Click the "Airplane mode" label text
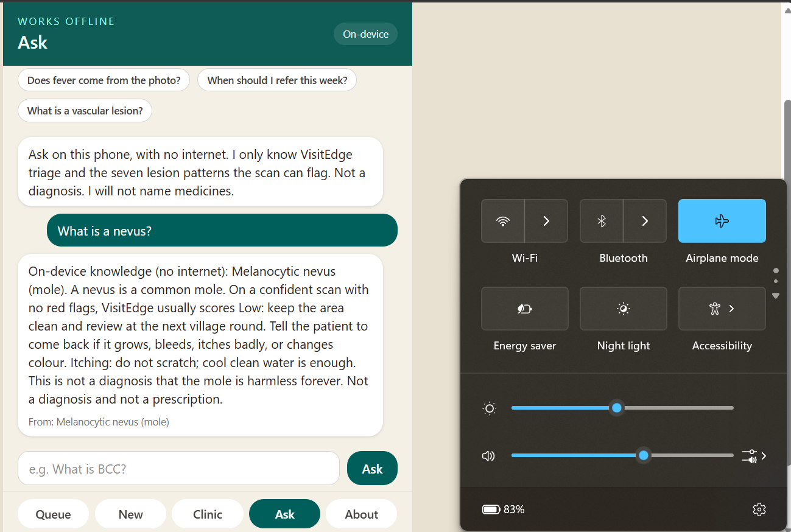 pos(722,258)
